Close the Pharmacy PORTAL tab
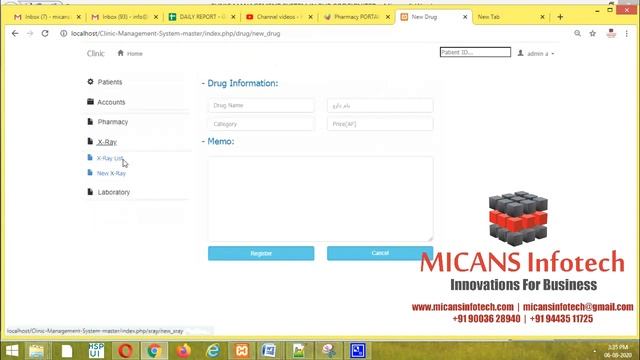 click(x=388, y=17)
